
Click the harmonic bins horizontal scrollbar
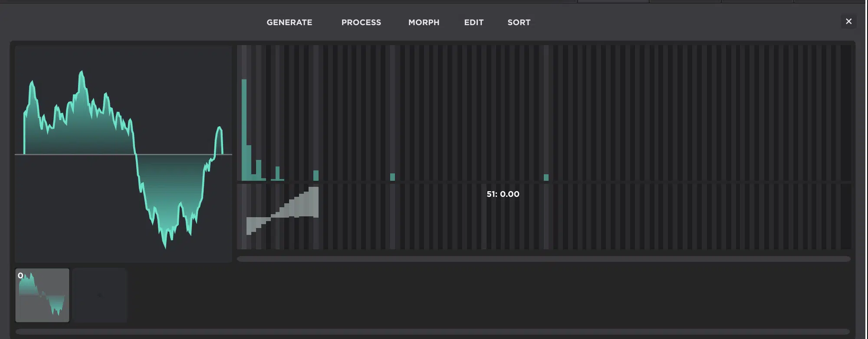pyautogui.click(x=543, y=259)
